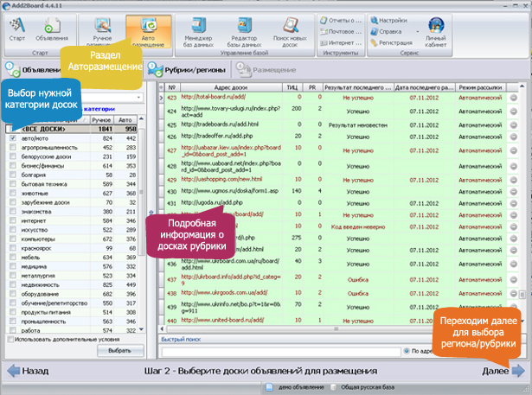Switch to Объявления step tab

point(33,69)
